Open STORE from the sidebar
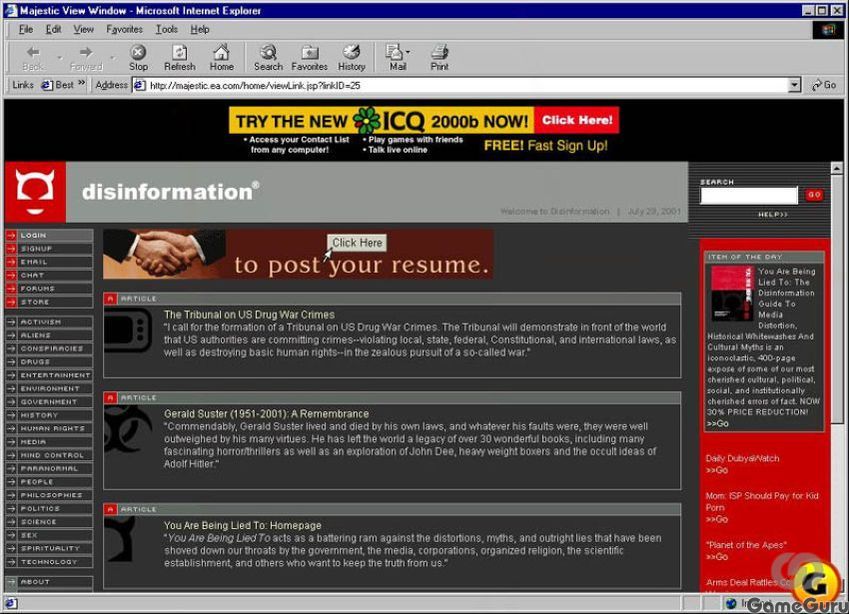 point(49,302)
